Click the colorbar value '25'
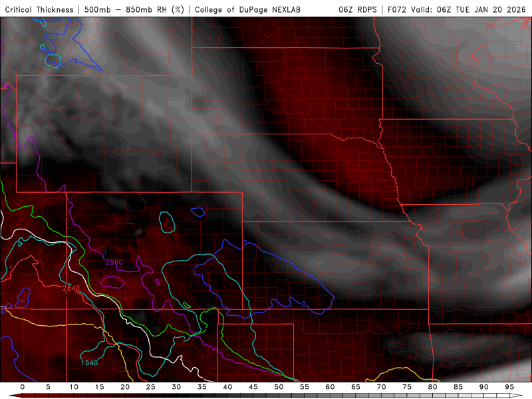This screenshot has width=532, height=399. [x=151, y=387]
